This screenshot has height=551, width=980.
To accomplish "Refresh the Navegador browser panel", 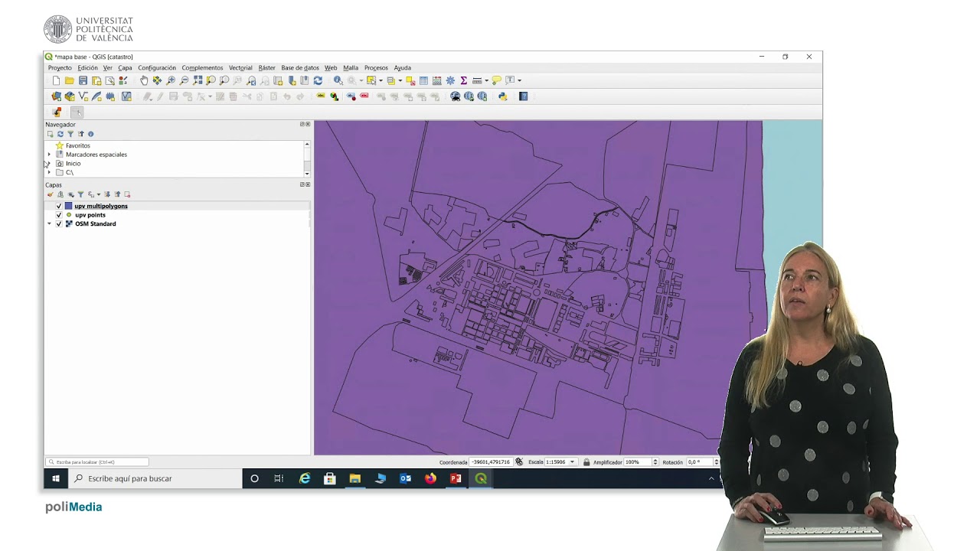I will pyautogui.click(x=60, y=134).
